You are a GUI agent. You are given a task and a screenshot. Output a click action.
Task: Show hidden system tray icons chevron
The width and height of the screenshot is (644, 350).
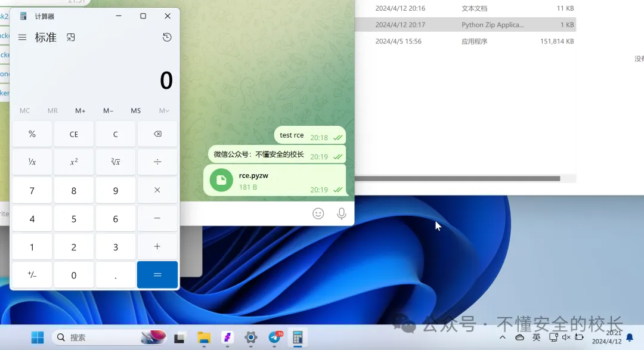click(503, 337)
